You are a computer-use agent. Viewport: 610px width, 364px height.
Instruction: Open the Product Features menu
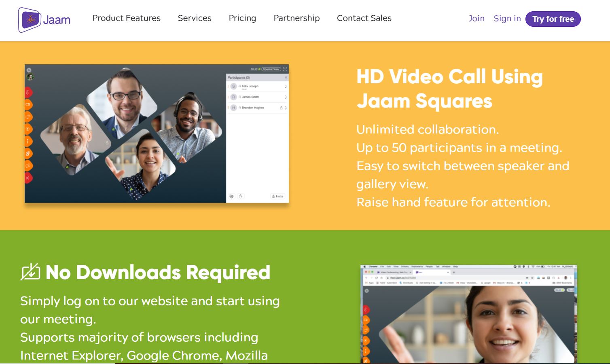coord(126,18)
